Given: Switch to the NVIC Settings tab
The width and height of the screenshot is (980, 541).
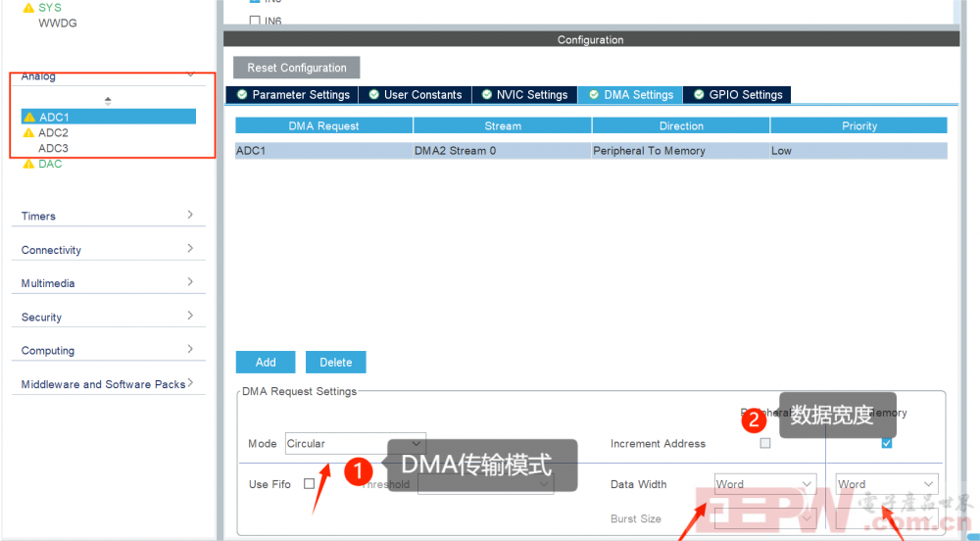Looking at the screenshot, I should tap(524, 94).
